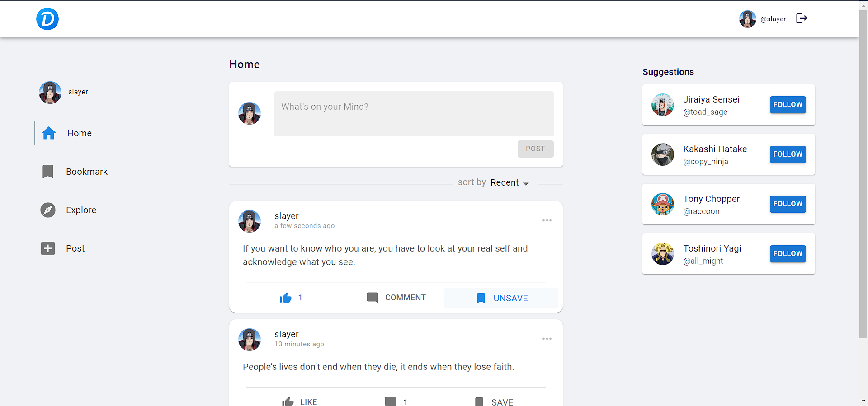The height and width of the screenshot is (406, 868).
Task: Click 'a few seconds ago' timestamp
Action: [304, 226]
